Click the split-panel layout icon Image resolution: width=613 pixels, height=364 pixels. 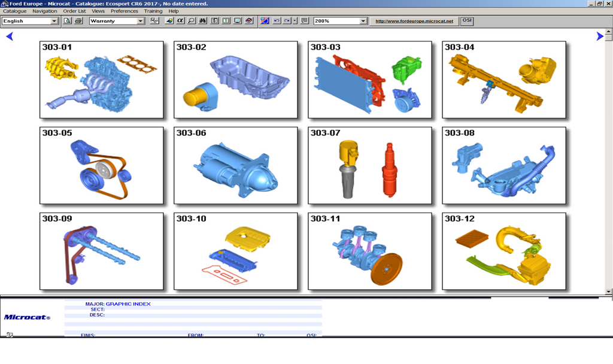point(215,21)
